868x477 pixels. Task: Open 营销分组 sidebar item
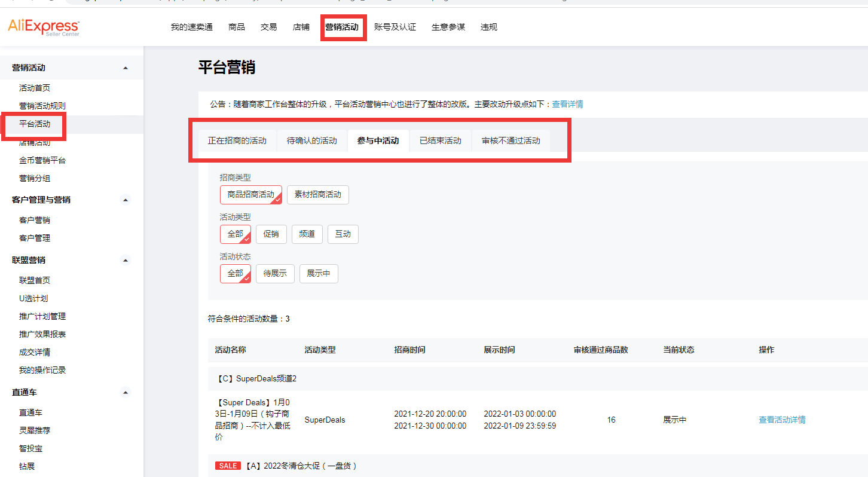point(35,178)
